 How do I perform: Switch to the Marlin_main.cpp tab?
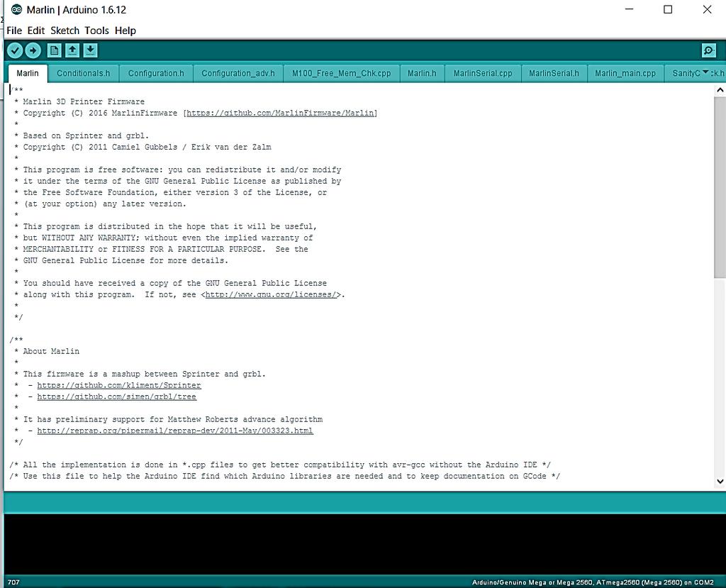coord(625,73)
